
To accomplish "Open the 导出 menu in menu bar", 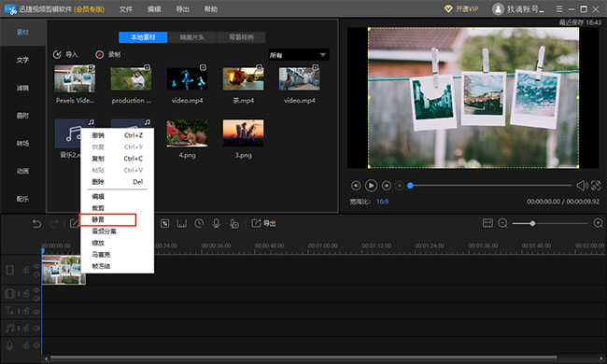I will tap(182, 9).
